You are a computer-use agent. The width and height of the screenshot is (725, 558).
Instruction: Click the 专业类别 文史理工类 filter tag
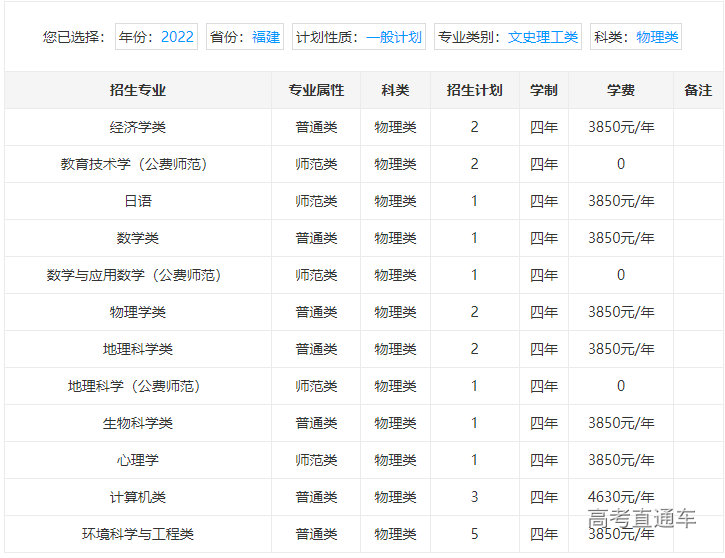507,37
